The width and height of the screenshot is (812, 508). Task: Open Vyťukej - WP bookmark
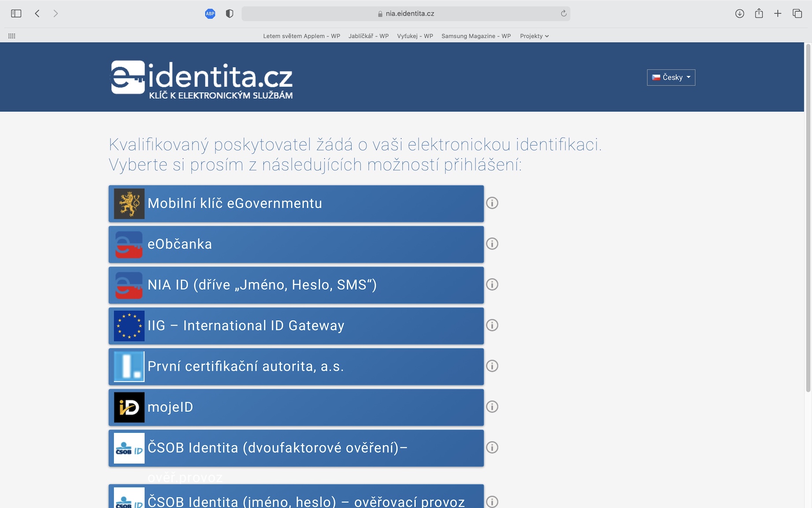point(415,36)
